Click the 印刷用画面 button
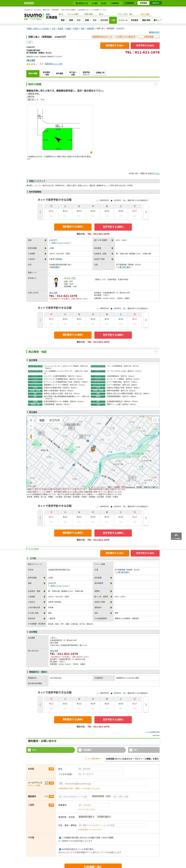This screenshot has width=186, height=868. tap(149, 37)
